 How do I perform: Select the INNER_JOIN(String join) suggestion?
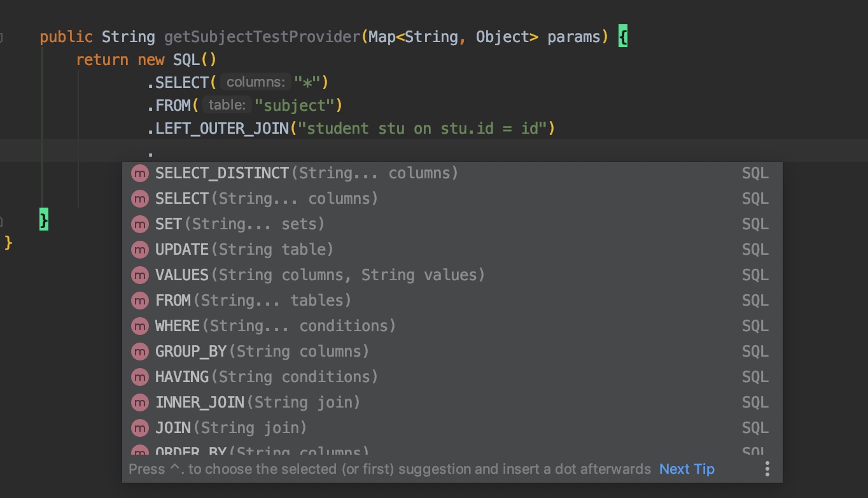[258, 402]
